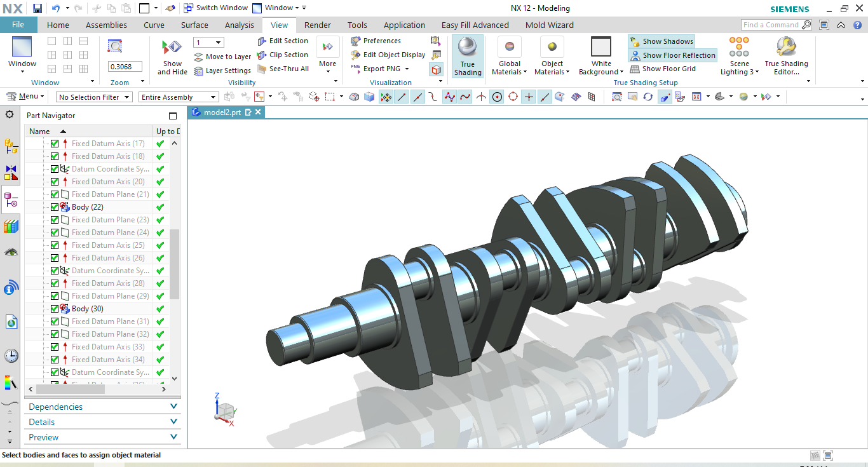Undo the last action in quick access toolbar
This screenshot has width=868, height=467.
pos(56,8)
